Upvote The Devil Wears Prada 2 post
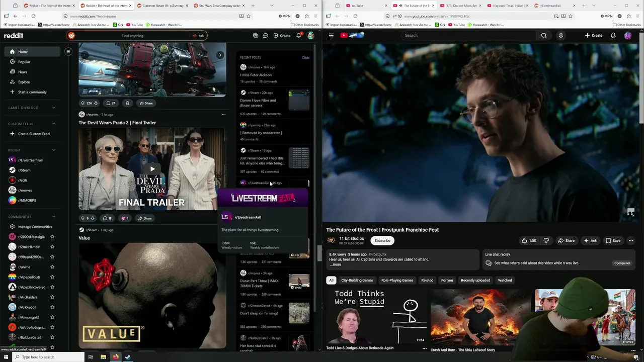 pos(83,218)
